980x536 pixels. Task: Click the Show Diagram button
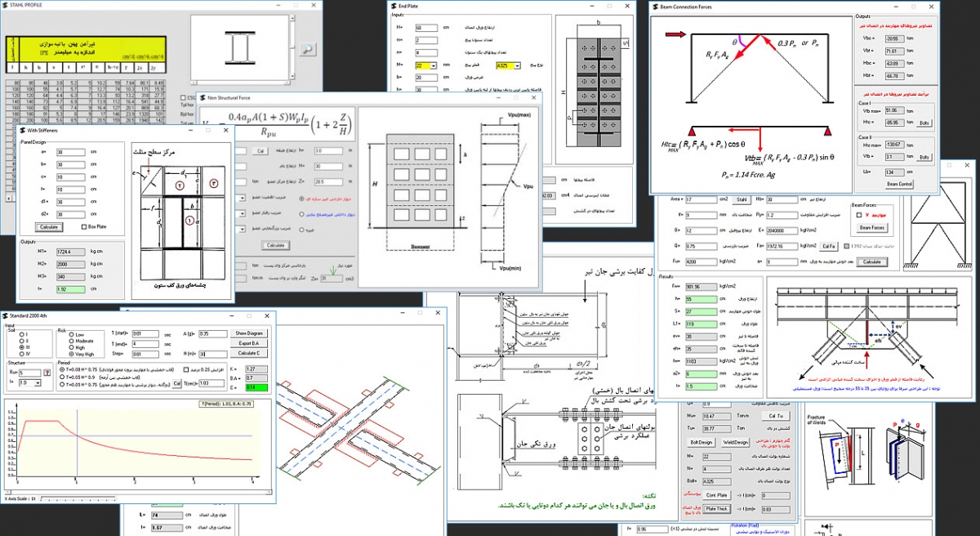pos(248,333)
